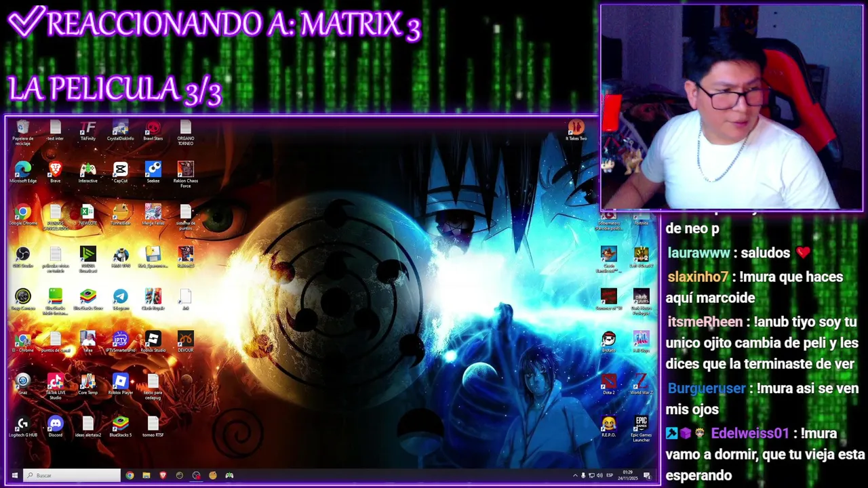Select chat username slaxinho7
The image size is (868, 488).
click(x=698, y=277)
